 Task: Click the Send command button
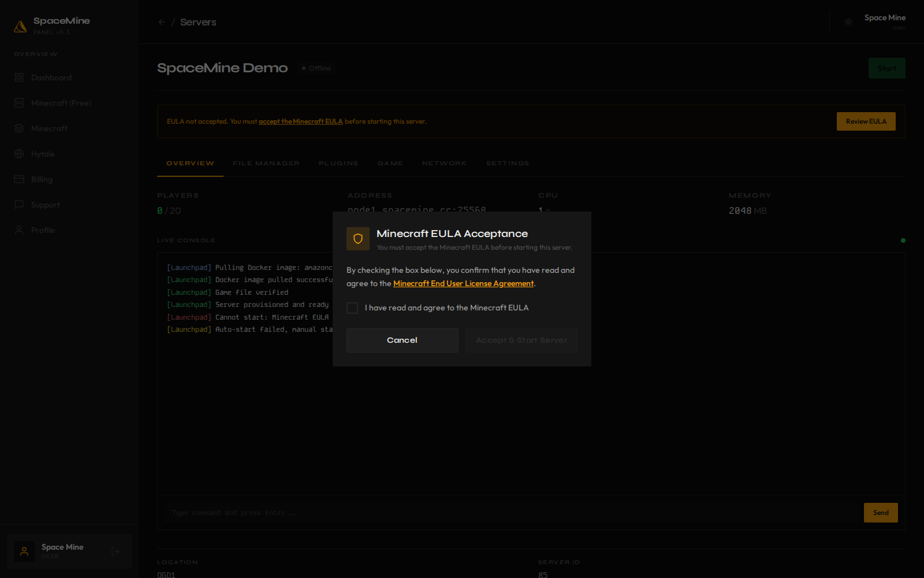point(881,513)
